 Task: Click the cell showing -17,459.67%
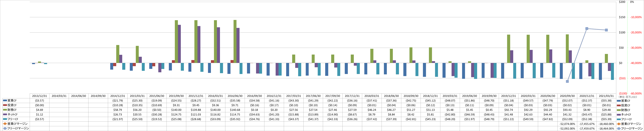point(586,129)
